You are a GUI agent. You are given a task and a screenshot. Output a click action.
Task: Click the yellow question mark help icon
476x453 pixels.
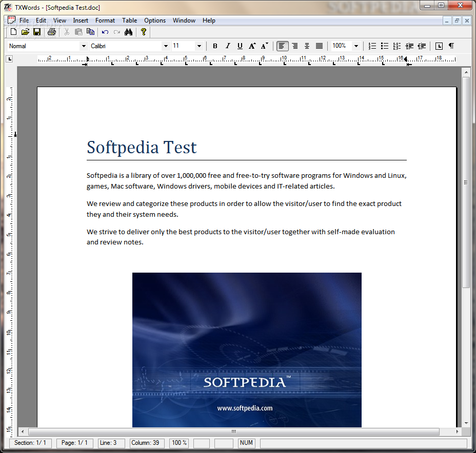(144, 32)
